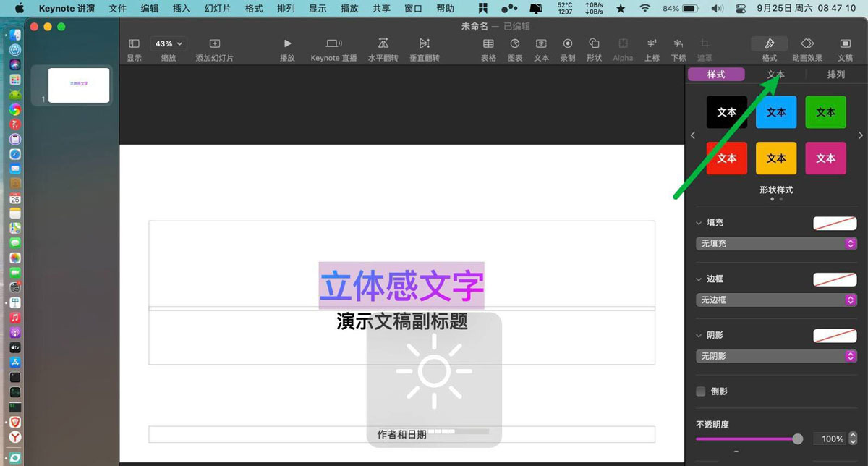Select the mask (遮罩) tool

tap(705, 48)
